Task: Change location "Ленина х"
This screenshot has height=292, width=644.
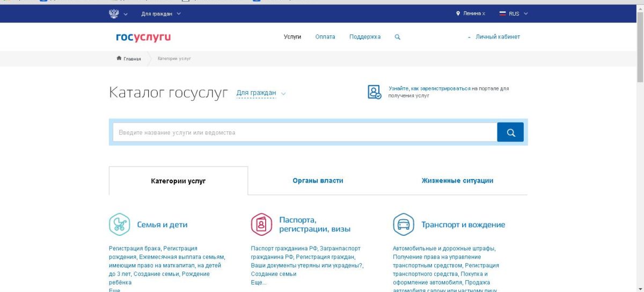Action: pos(474,14)
